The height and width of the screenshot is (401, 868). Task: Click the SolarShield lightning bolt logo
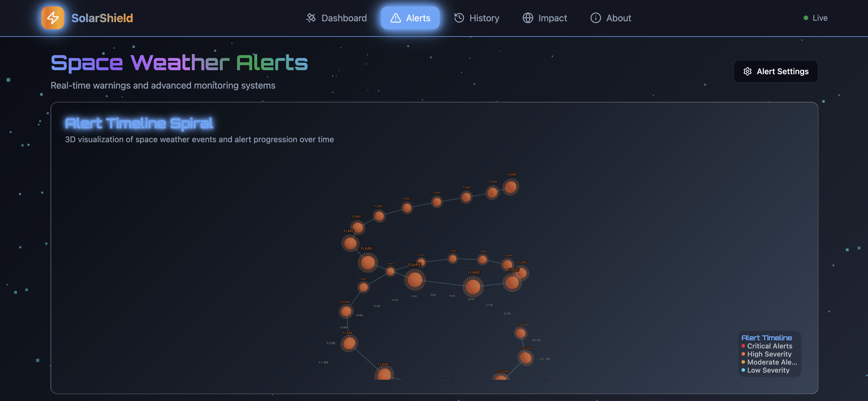[53, 18]
